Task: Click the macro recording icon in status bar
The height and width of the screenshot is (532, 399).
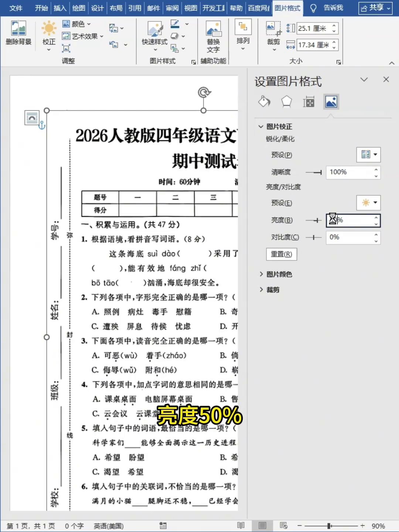Action: 163,525
